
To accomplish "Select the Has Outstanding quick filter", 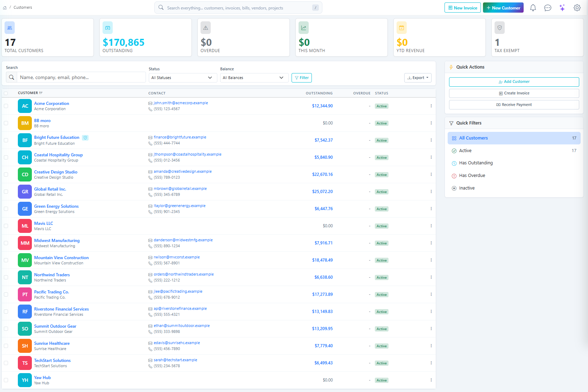I will (476, 163).
